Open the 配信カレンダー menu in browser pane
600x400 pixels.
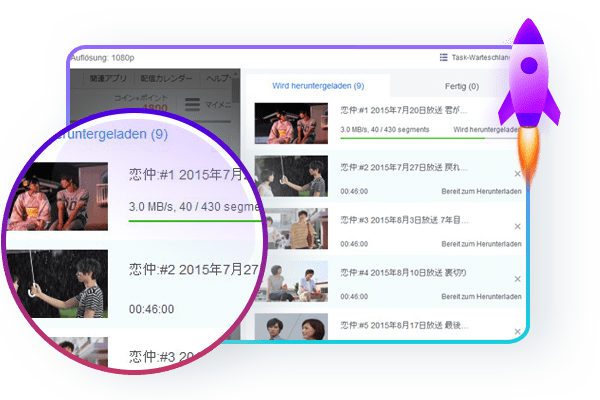point(166,78)
